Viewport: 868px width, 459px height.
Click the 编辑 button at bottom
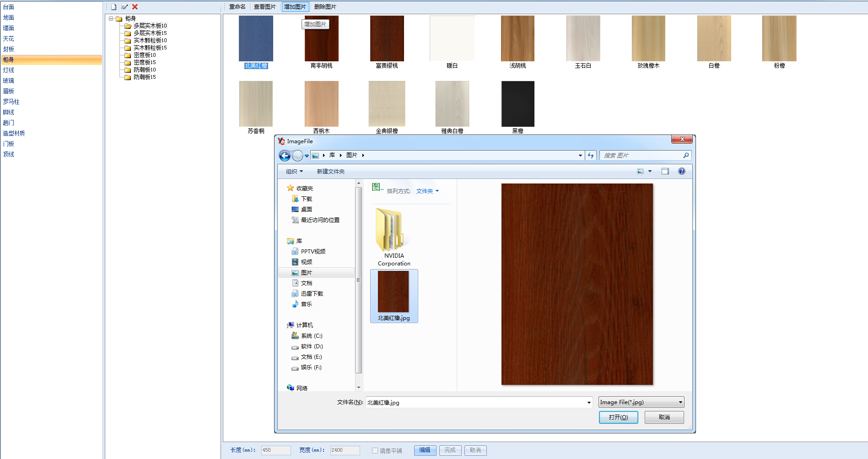425,450
